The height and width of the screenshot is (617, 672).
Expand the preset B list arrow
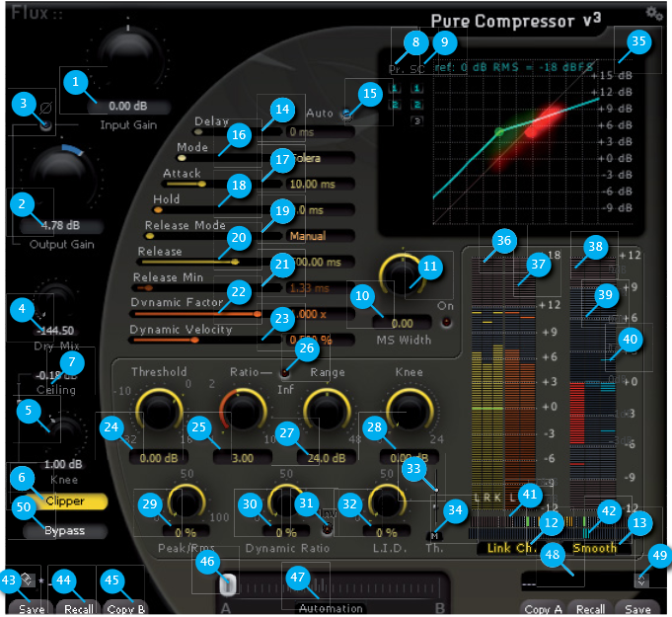pos(641,580)
